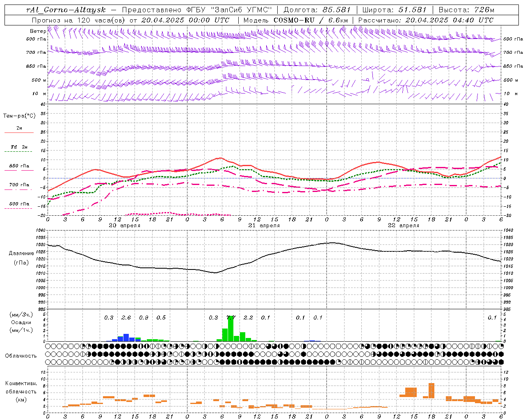Click the 7.7 precipitation value
This screenshot has height=420, width=525.
pos(231,318)
